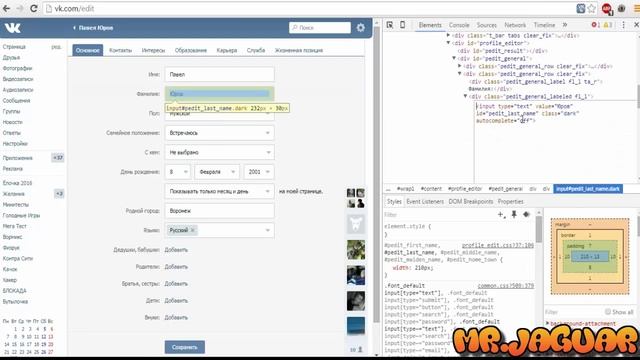Collapse the pedit_general_labeled div node
This screenshot has height=360, width=640.
point(465,96)
